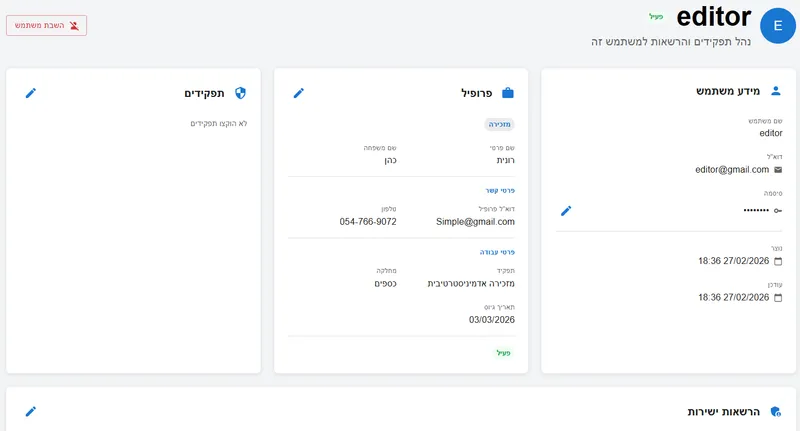Click the key icon by the password dots
The image size is (800, 431).
click(778, 211)
